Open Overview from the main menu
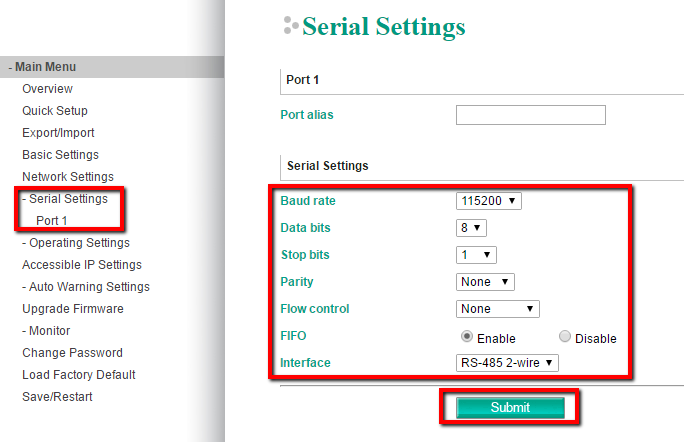Image resolution: width=684 pixels, height=442 pixels. (47, 89)
